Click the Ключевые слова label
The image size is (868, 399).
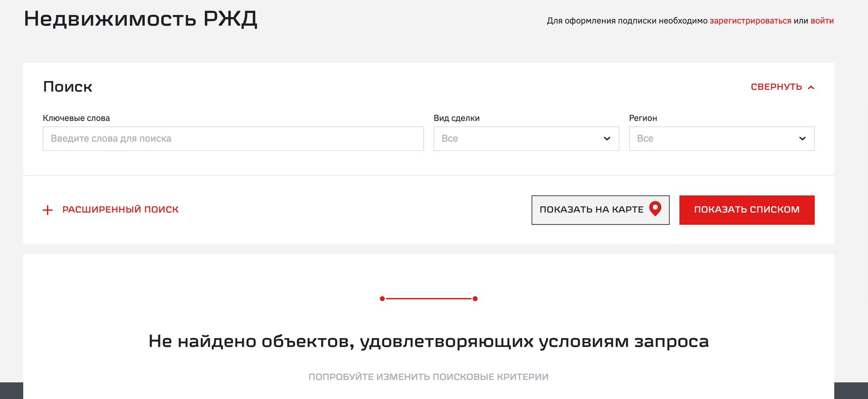(76, 118)
